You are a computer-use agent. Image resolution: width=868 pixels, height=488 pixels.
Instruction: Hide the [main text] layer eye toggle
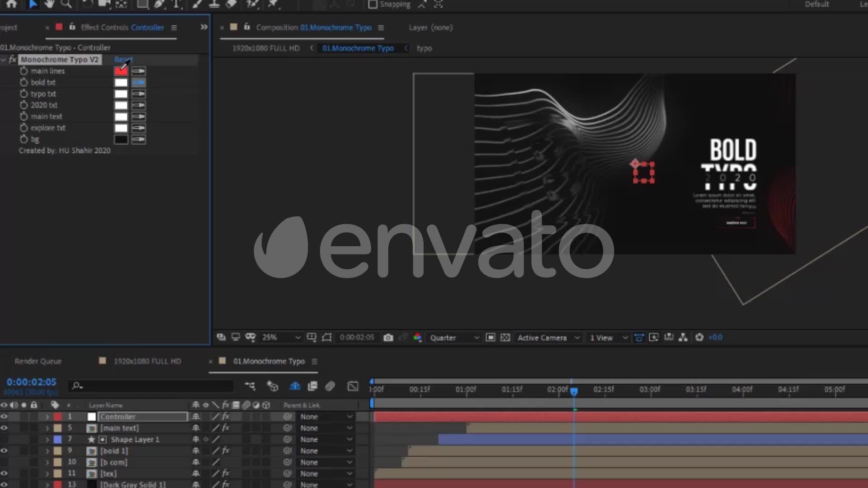click(x=4, y=428)
